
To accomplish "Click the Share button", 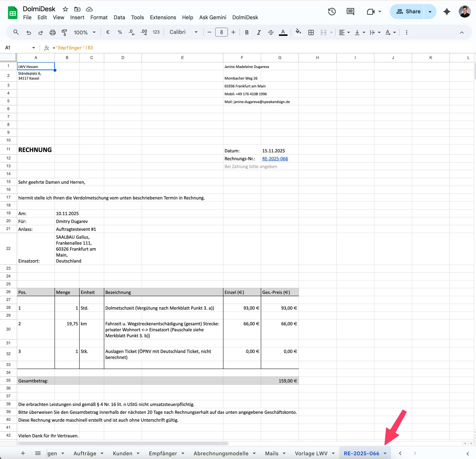I will click(408, 11).
